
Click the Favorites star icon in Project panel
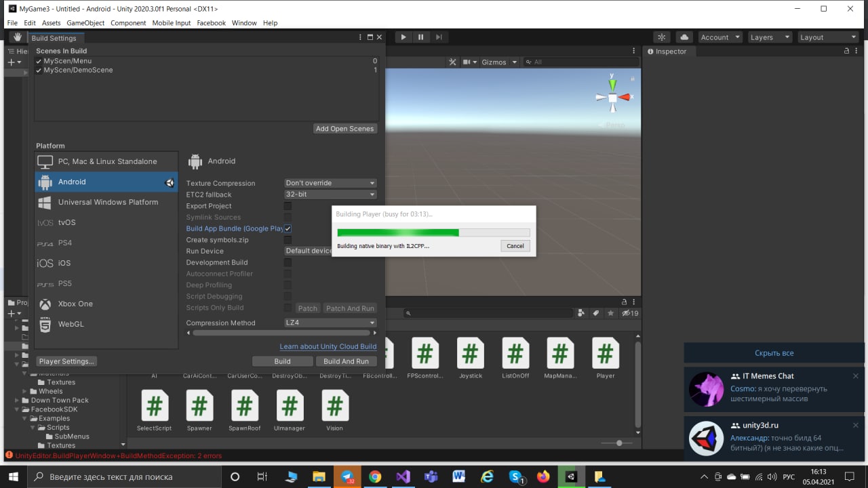coord(610,313)
